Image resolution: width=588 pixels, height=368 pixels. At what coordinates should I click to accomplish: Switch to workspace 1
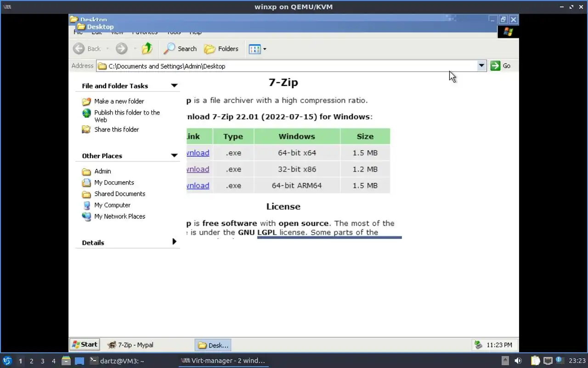coord(20,361)
